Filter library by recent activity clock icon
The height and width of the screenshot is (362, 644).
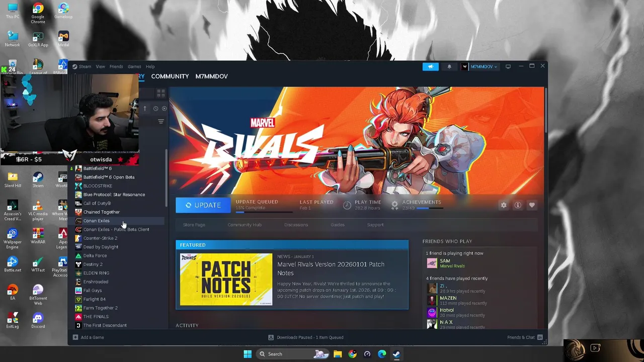click(155, 109)
